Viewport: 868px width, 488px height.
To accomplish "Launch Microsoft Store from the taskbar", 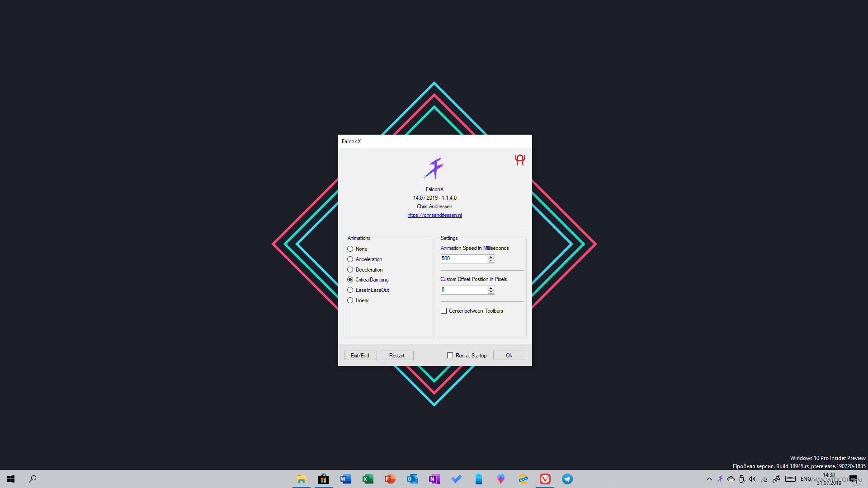I will (x=324, y=479).
